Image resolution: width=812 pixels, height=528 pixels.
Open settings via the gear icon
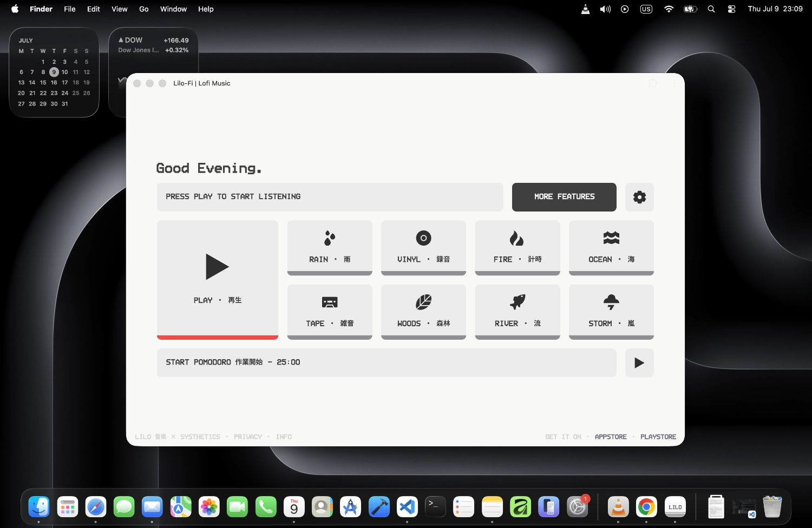pos(639,197)
